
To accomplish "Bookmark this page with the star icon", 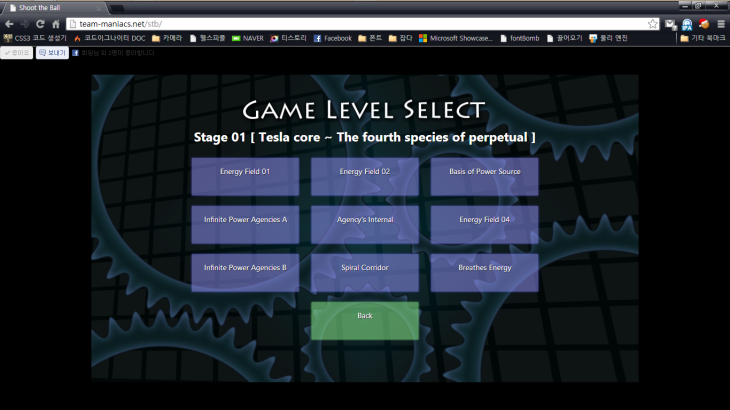I will coord(653,24).
